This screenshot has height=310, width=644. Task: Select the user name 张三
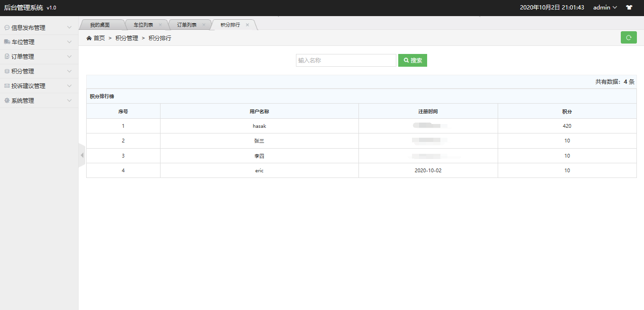(x=259, y=141)
